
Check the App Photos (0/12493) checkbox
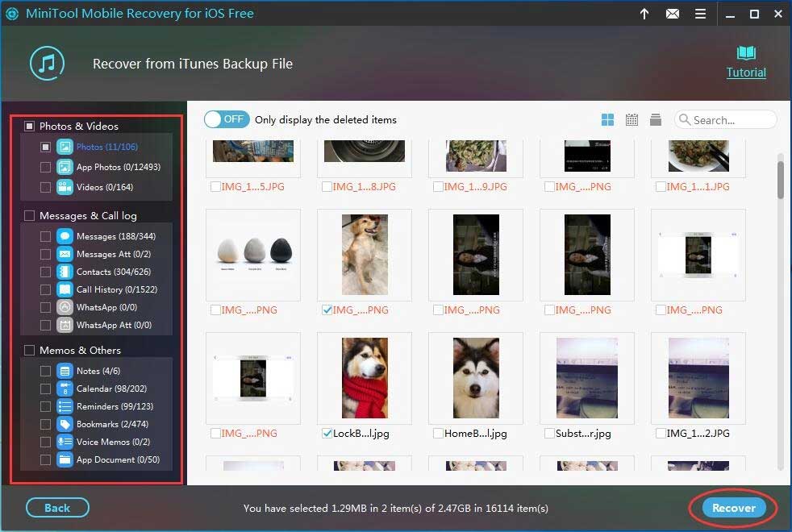tap(45, 167)
